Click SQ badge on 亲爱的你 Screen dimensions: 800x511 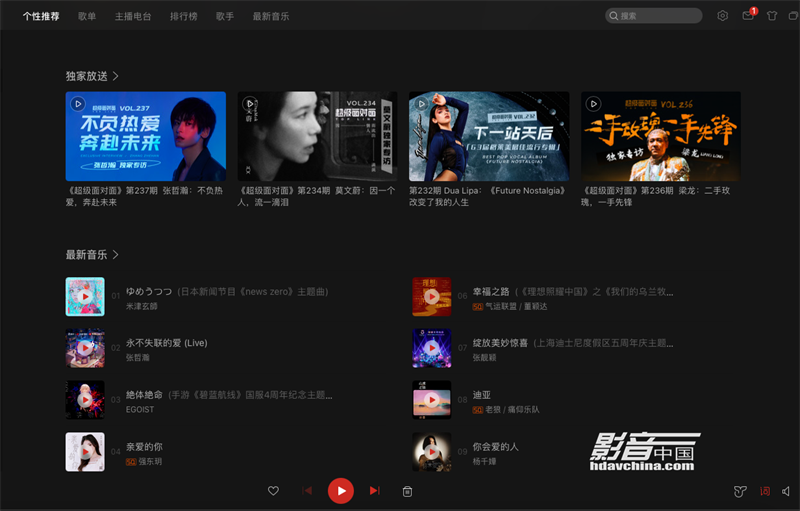click(x=131, y=462)
